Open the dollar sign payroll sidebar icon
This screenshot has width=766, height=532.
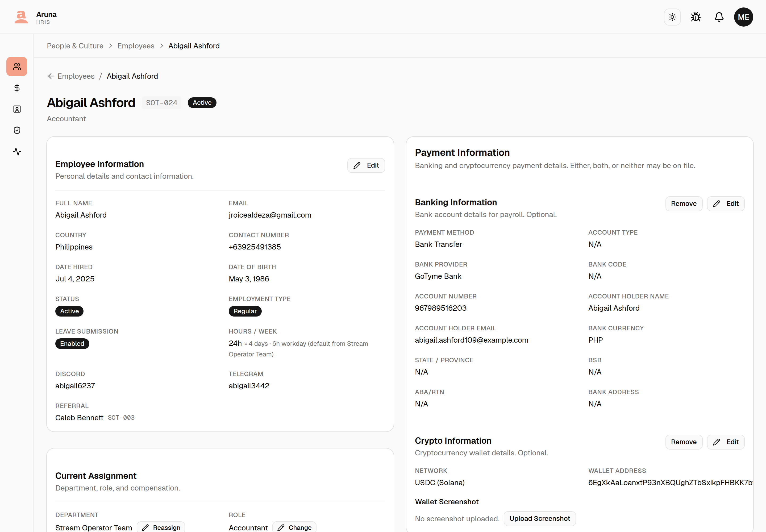17,88
